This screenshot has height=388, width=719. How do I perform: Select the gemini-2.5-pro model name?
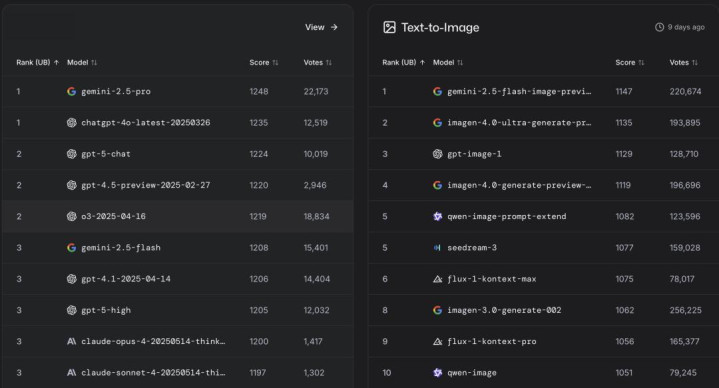click(116, 91)
